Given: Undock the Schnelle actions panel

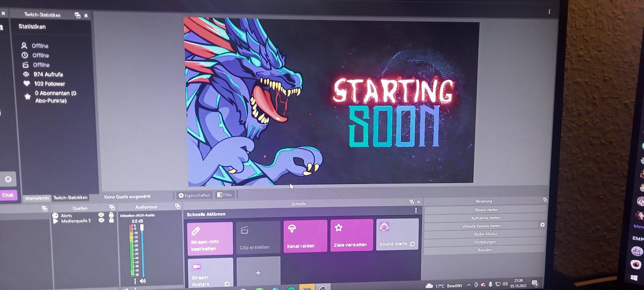Looking at the screenshot, I should [412, 202].
